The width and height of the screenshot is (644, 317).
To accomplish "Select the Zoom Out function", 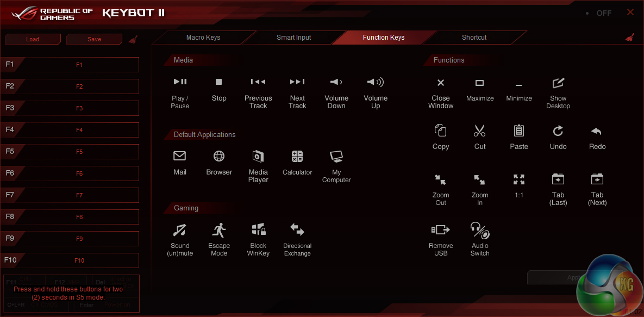I will click(441, 179).
